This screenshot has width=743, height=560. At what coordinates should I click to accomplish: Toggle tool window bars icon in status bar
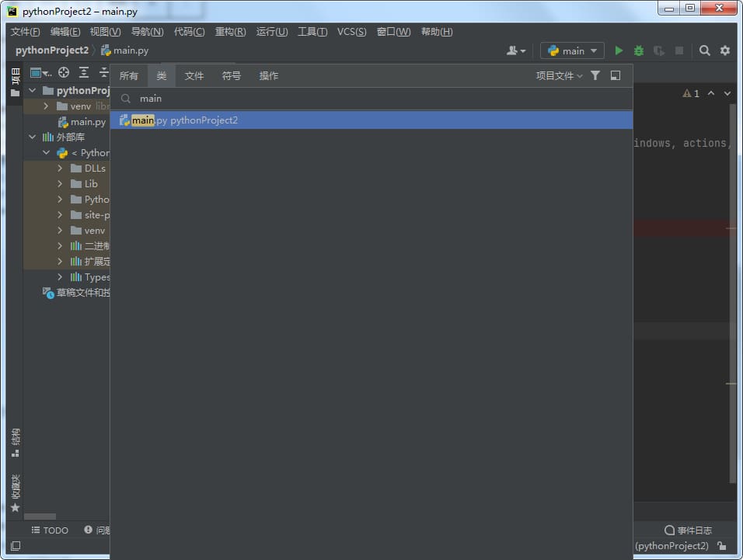point(16,546)
